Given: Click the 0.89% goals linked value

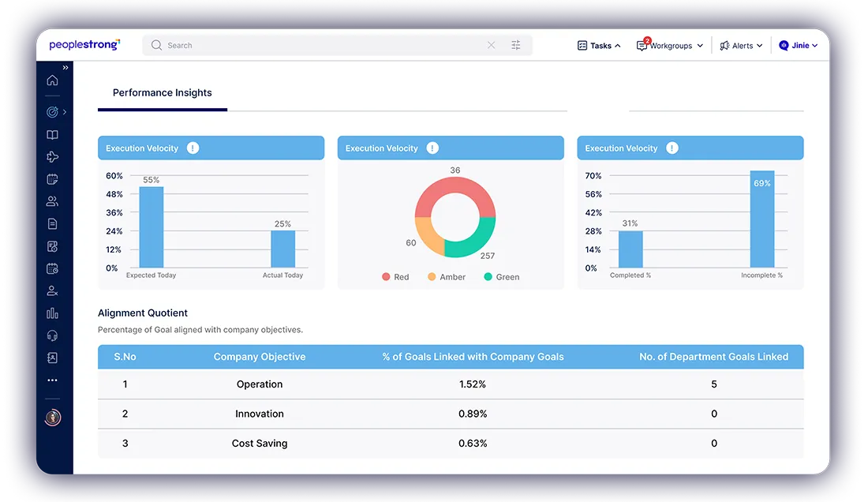Looking at the screenshot, I should click(x=473, y=414).
